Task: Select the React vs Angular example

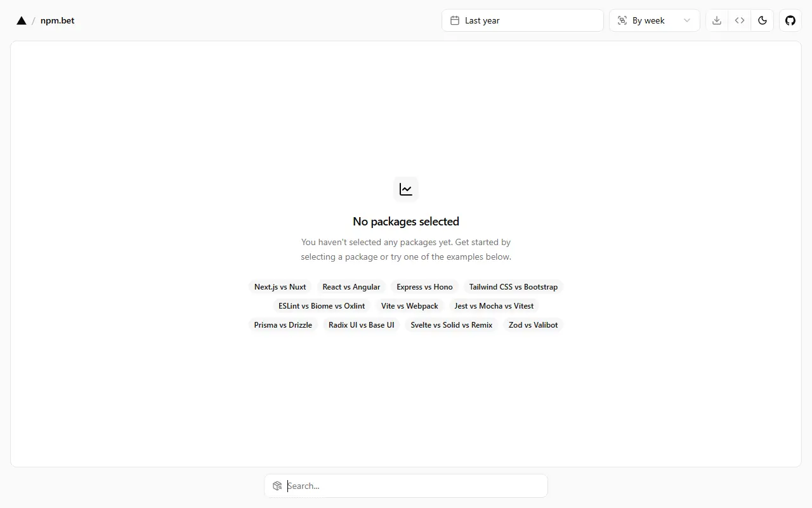Action: click(351, 287)
